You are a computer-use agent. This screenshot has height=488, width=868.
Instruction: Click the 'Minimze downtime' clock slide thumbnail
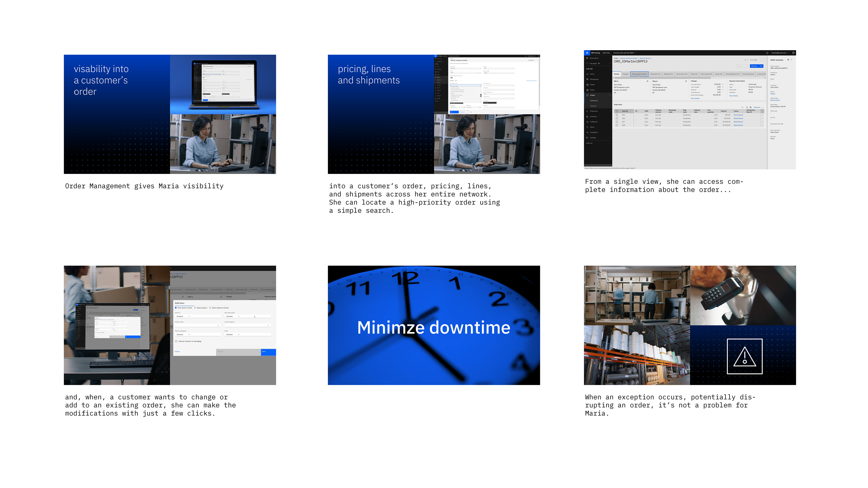(434, 325)
